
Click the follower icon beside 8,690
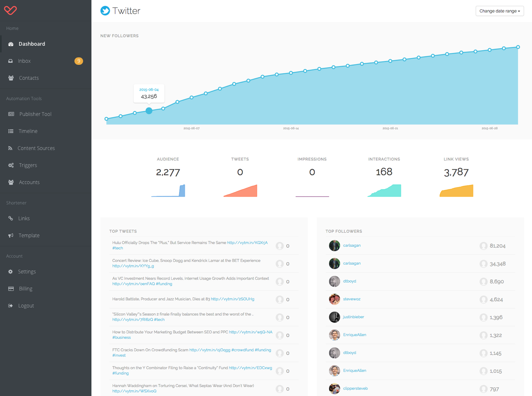click(483, 282)
